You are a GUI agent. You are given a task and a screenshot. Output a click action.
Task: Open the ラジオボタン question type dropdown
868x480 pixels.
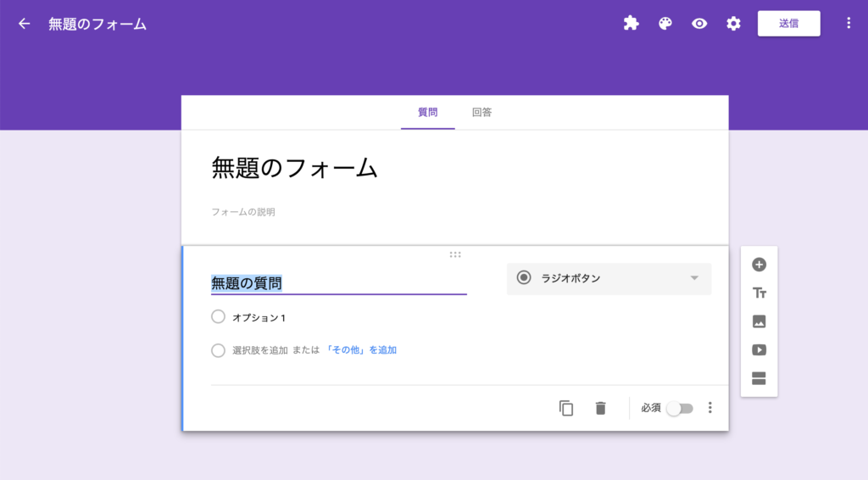[x=609, y=278]
